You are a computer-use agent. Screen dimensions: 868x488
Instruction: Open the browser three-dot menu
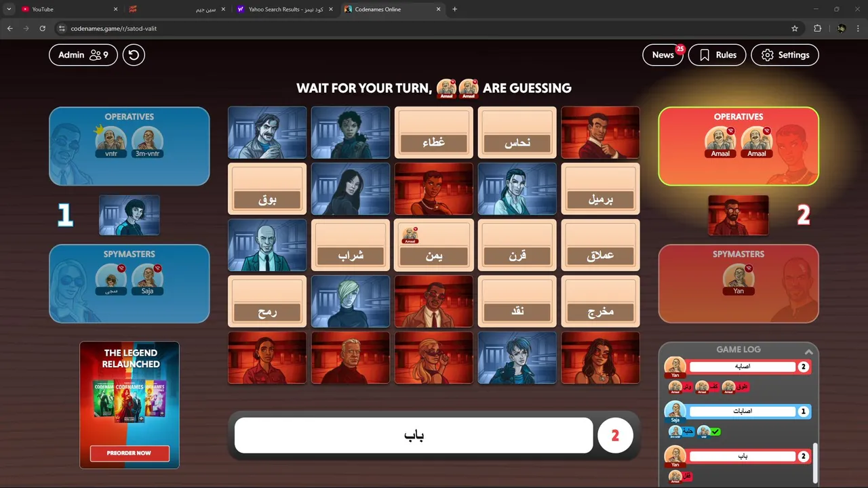point(859,28)
